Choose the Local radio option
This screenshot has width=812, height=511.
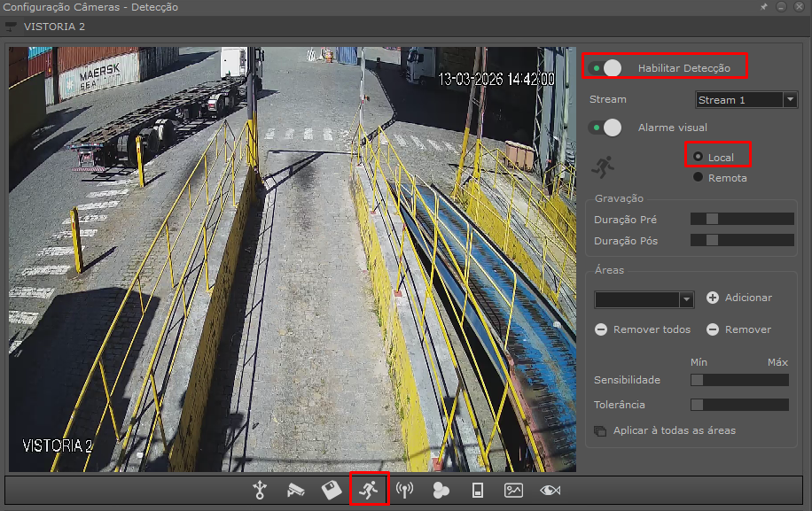pyautogui.click(x=699, y=157)
